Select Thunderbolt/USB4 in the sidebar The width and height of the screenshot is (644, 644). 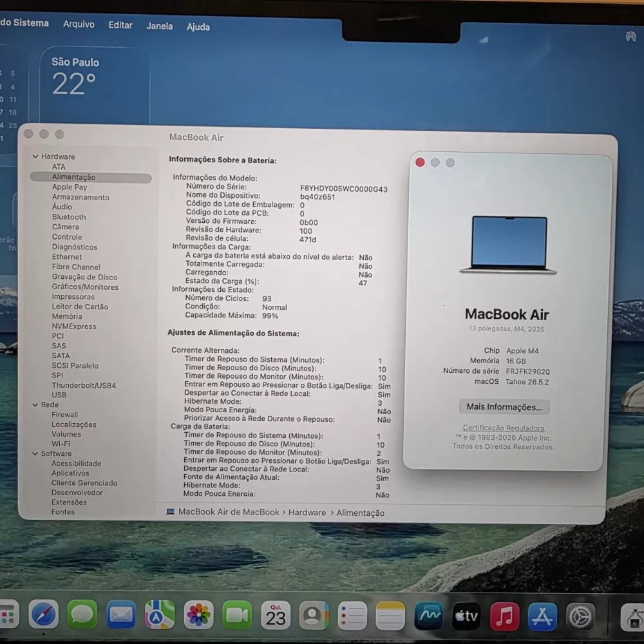coord(84,385)
